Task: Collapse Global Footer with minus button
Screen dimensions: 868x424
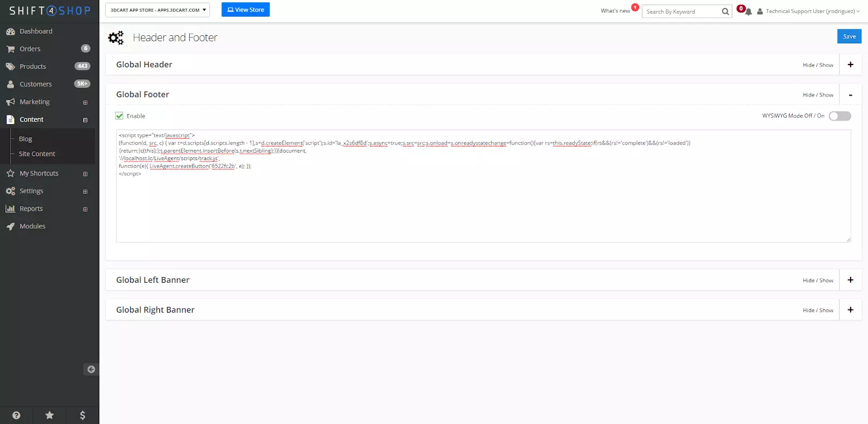Action: (850, 95)
